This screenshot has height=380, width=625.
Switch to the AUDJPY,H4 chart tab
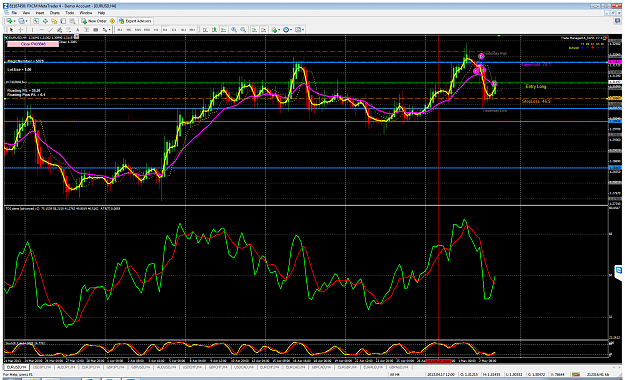click(x=65, y=367)
